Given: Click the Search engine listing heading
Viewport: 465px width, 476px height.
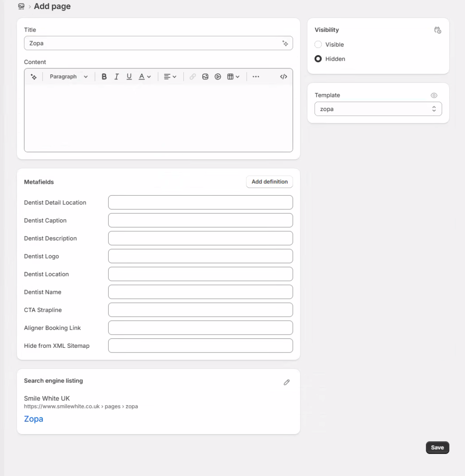Looking at the screenshot, I should [53, 381].
